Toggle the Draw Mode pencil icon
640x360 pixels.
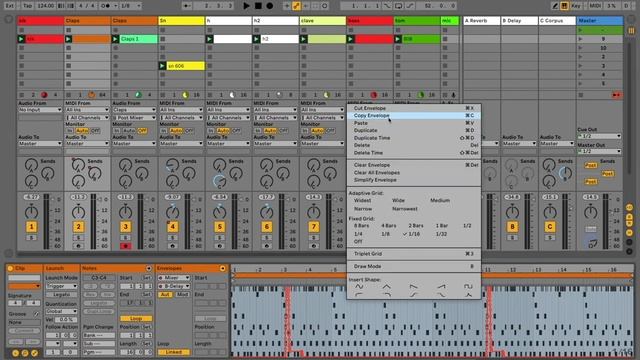pos(555,6)
